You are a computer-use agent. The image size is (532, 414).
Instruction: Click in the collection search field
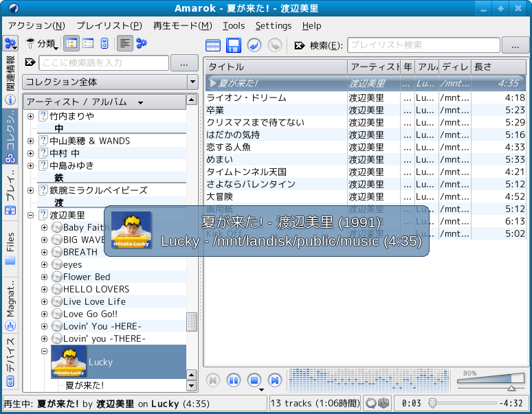click(x=104, y=62)
